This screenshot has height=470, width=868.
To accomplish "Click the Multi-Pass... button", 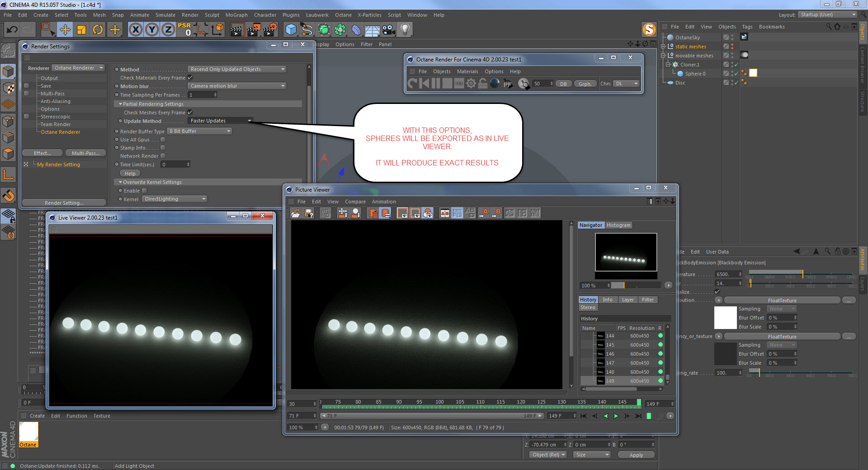I will [x=86, y=153].
